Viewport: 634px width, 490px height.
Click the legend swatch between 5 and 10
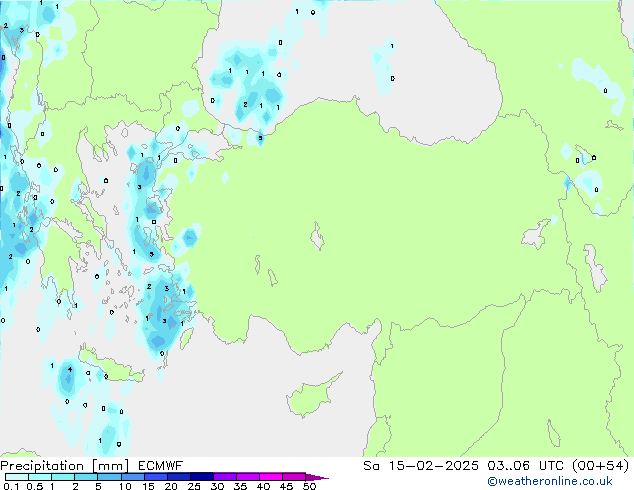click(109, 477)
